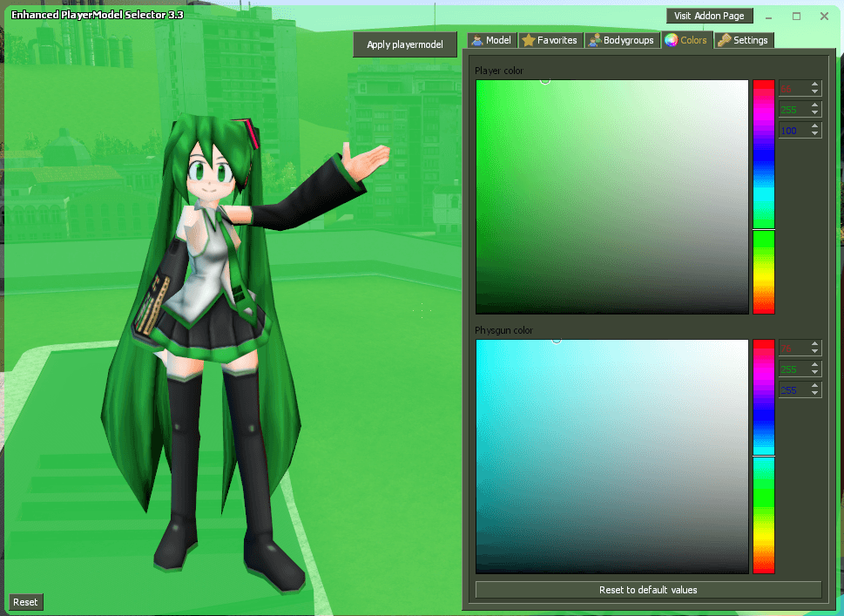844x616 pixels.
Task: Pick a shade in Physgun color square
Action: (x=612, y=457)
